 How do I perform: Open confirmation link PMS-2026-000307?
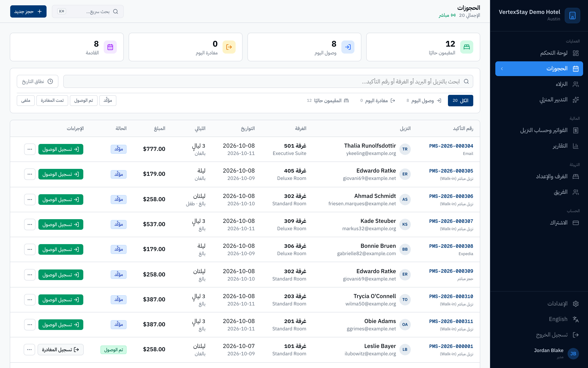point(451,221)
